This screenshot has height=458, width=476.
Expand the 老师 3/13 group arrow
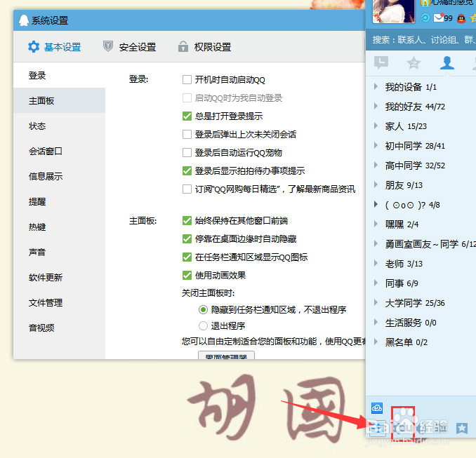click(x=376, y=263)
